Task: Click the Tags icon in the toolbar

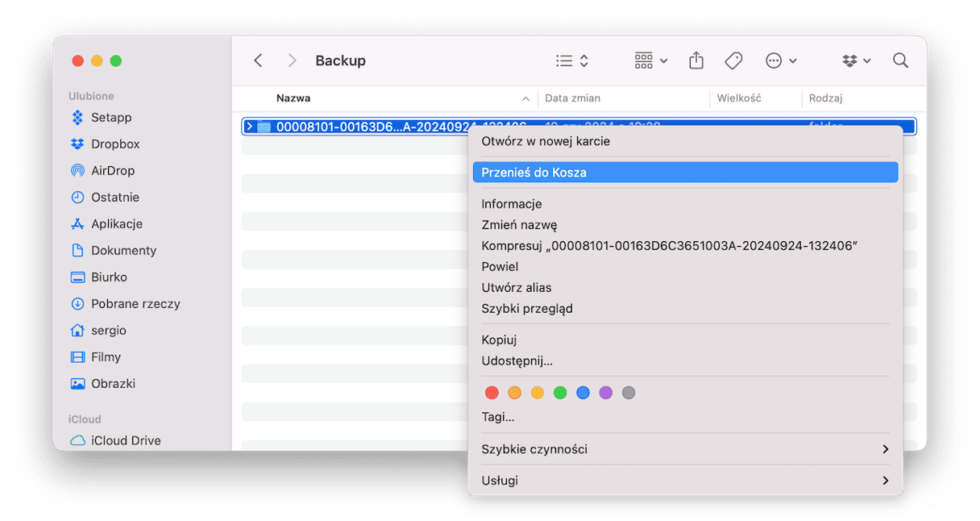Action: [x=733, y=60]
